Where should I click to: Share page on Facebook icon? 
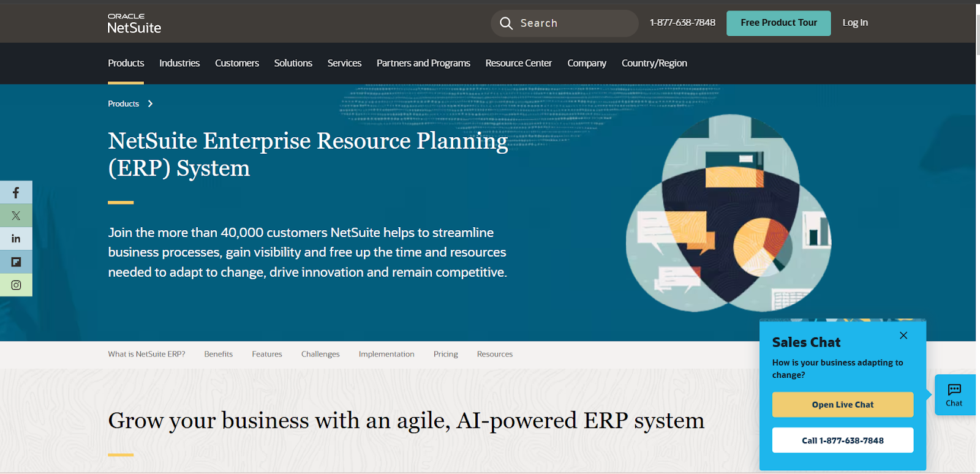(16, 192)
